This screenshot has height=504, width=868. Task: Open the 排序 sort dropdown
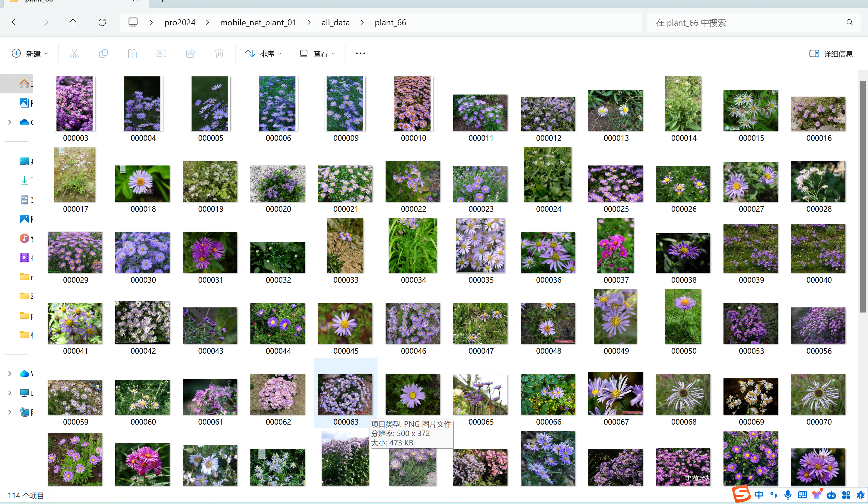click(x=263, y=54)
